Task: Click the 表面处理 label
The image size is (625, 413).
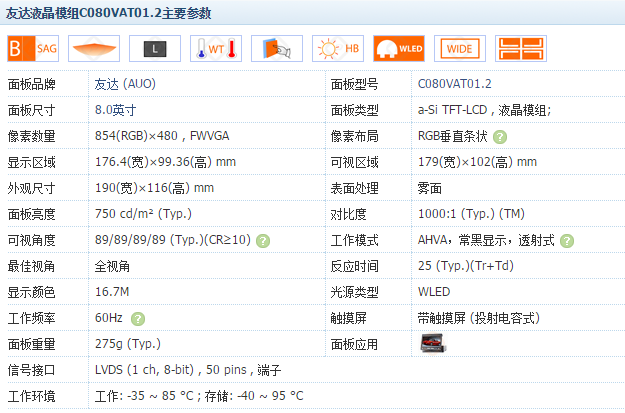Action: (354, 188)
